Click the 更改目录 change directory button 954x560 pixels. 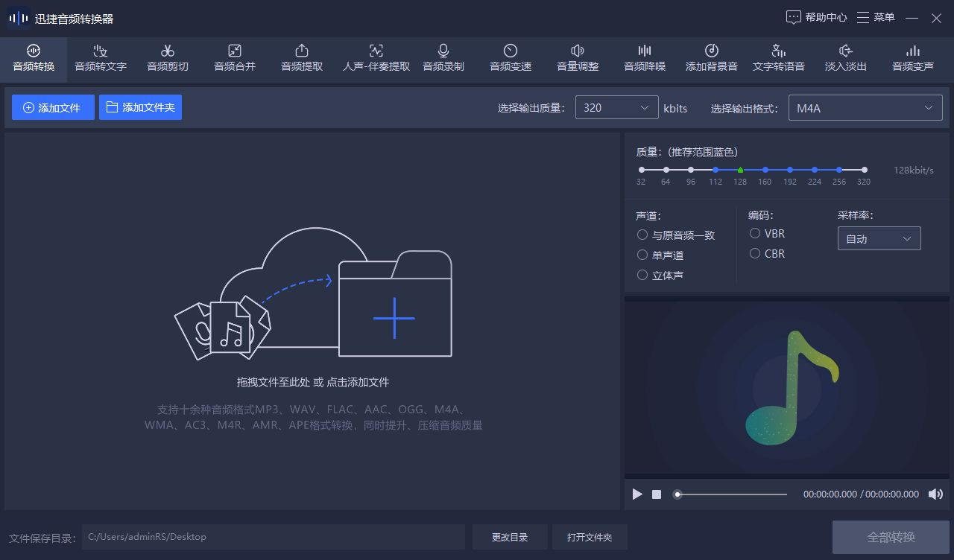pyautogui.click(x=510, y=536)
